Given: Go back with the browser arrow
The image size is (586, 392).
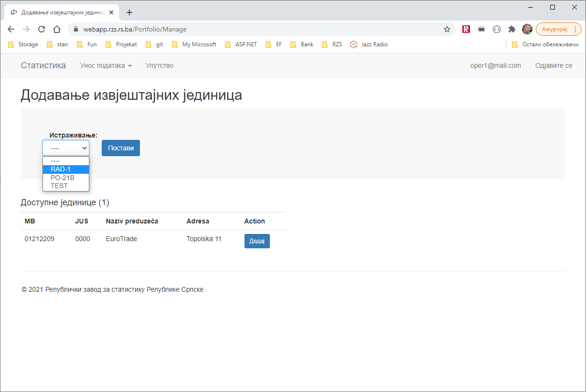Looking at the screenshot, I should coord(11,29).
